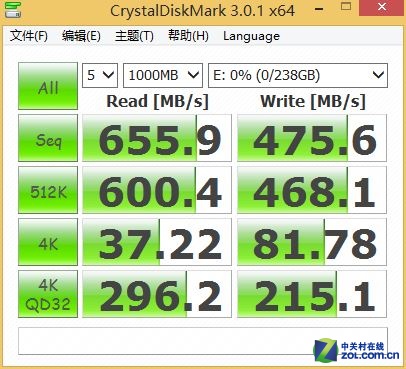Open the 编辑(E) menu

pos(81,36)
